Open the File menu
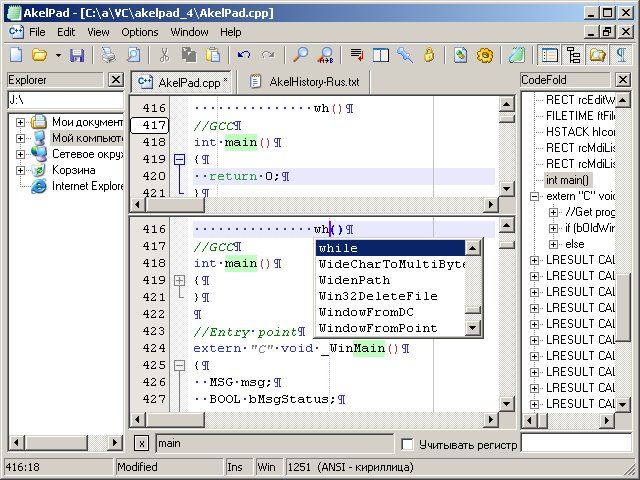 pyautogui.click(x=37, y=32)
